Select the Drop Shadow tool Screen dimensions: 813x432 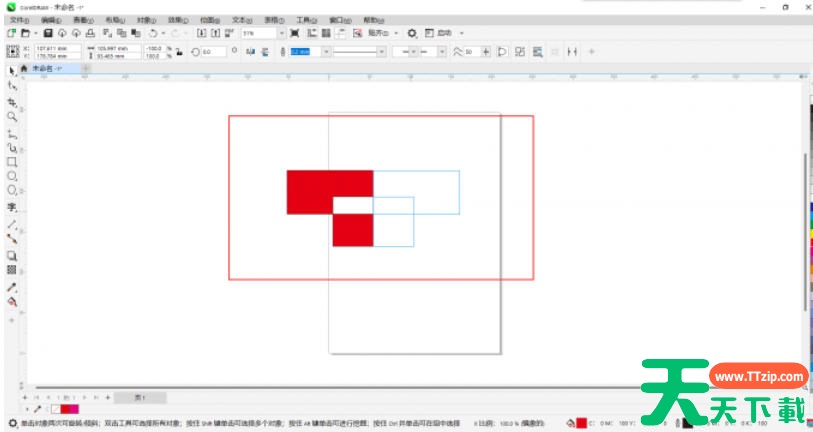pos(12,256)
